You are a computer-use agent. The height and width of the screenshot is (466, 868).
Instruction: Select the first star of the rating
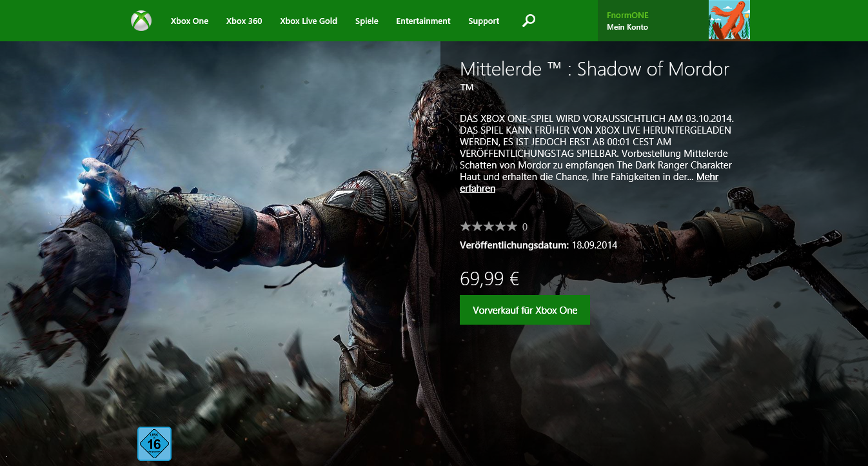point(466,227)
